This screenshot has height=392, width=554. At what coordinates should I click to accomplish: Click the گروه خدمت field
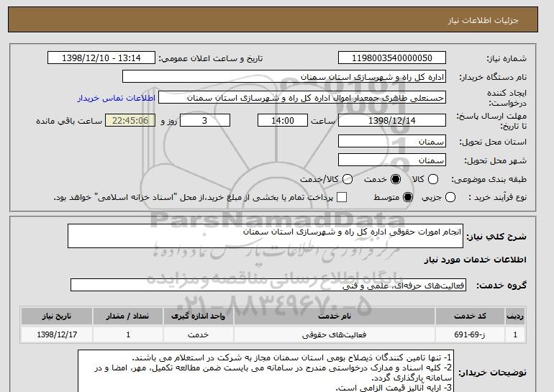(x=268, y=285)
